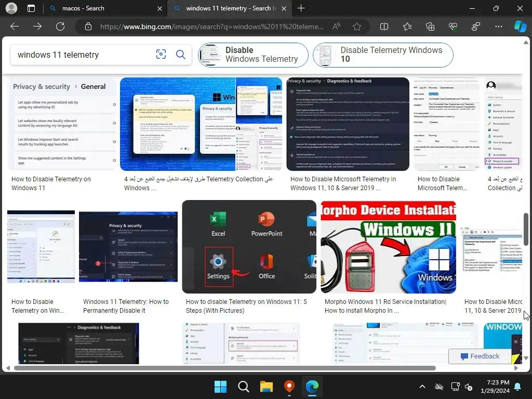Open the Settings start menu thumbnail
This screenshot has width=532, height=399.
(249, 247)
